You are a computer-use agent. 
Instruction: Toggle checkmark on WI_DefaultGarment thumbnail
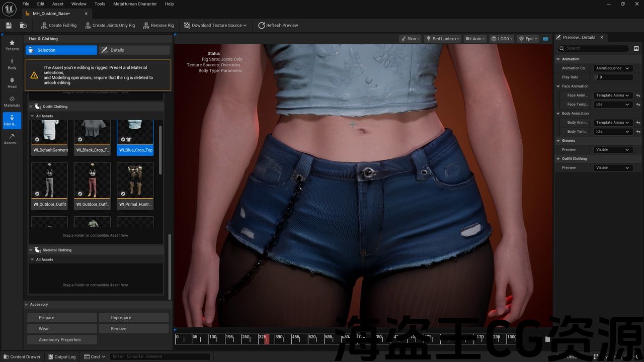tap(37, 140)
